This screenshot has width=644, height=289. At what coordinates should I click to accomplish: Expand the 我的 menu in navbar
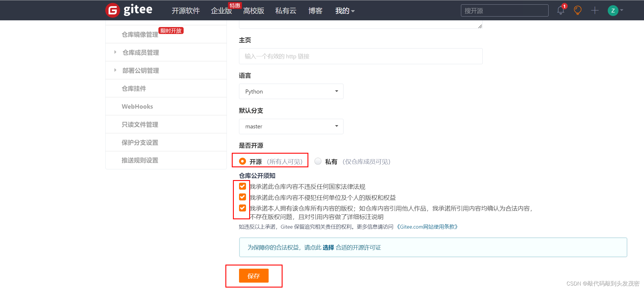(345, 11)
